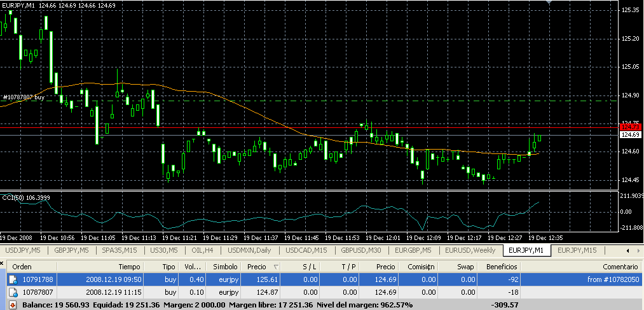Click the red 124.73 price level tag
Image resolution: width=644 pixels, height=310 pixels.
pos(629,128)
